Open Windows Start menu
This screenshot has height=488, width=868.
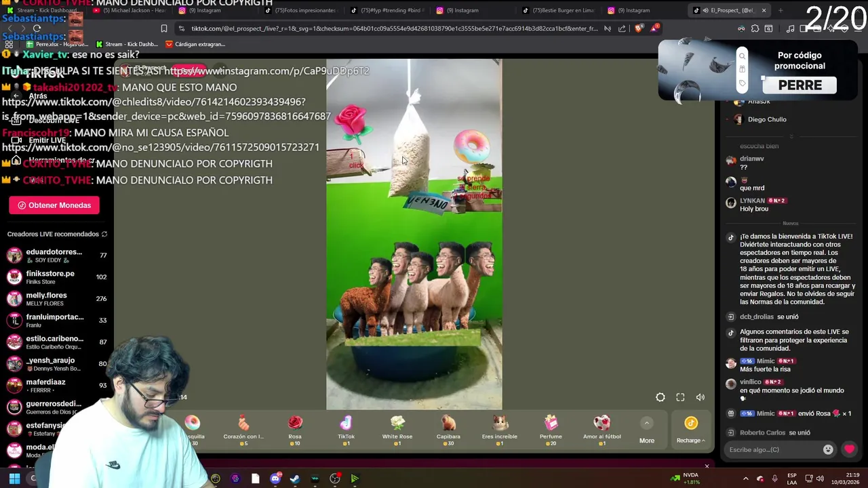pyautogui.click(x=14, y=479)
